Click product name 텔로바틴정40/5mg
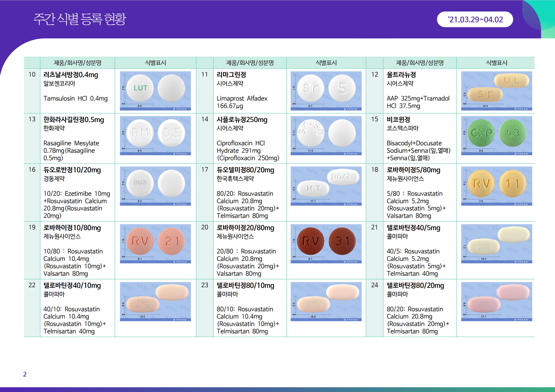The height and width of the screenshot is (392, 555). click(x=413, y=228)
